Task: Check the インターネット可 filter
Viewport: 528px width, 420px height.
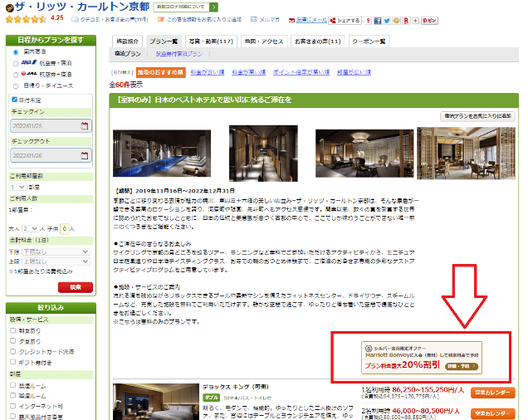Action: coord(12,406)
